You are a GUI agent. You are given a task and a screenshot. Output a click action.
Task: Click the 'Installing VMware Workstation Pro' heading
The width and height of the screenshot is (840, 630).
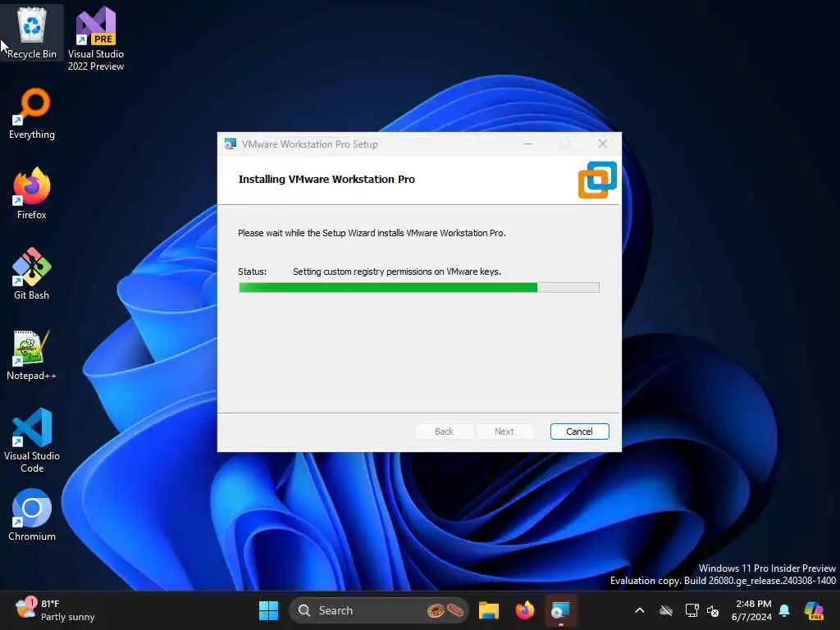click(x=326, y=180)
